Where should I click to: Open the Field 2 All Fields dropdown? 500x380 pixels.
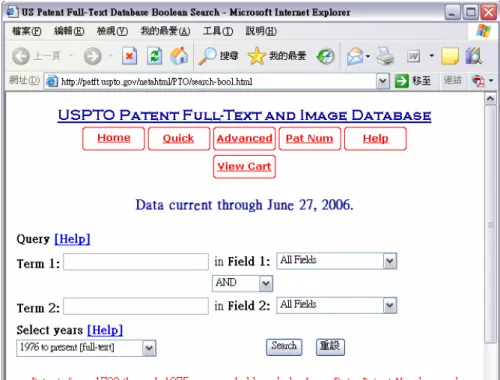pyautogui.click(x=337, y=305)
